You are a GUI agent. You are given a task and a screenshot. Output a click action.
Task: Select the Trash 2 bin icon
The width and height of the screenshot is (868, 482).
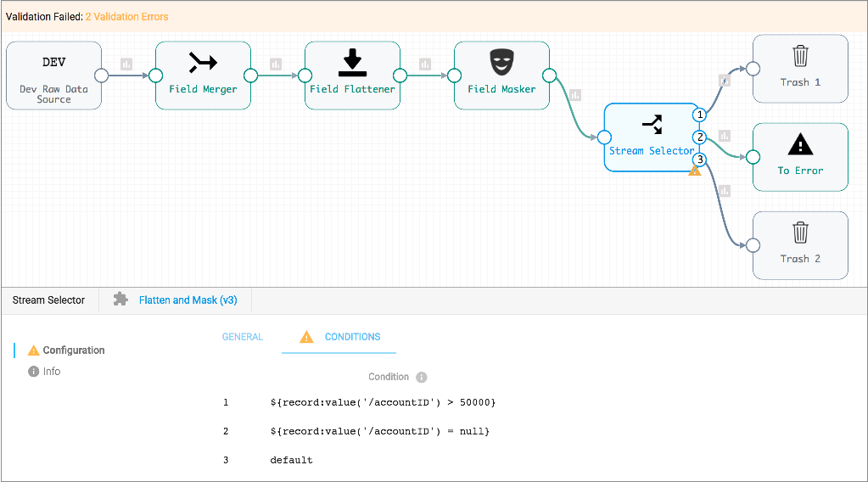[800, 233]
